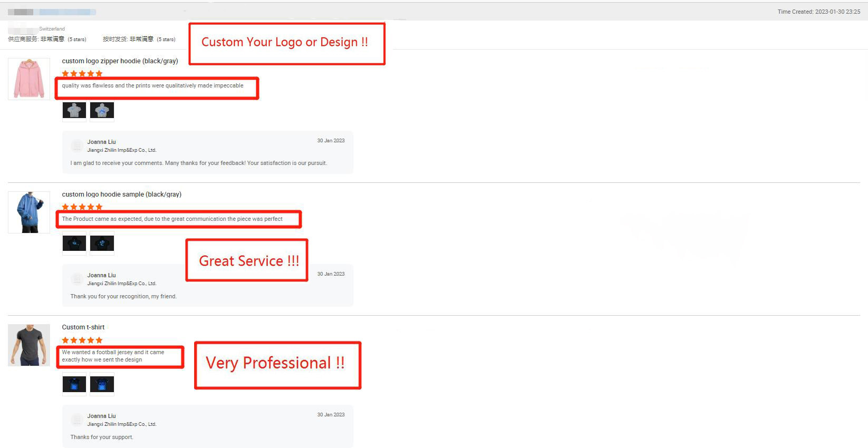Click the Very Professional callout box

pos(277,365)
